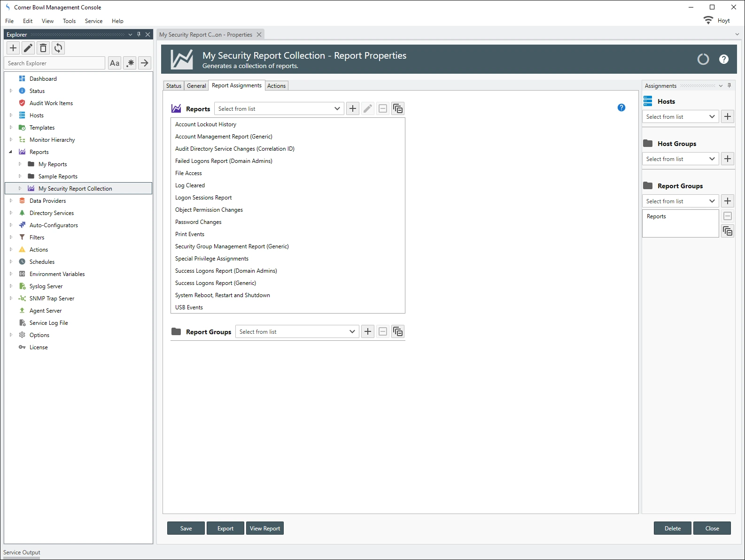Click the refresh icon in Explorer toolbar
Screen dimensions: 745x560
[58, 48]
